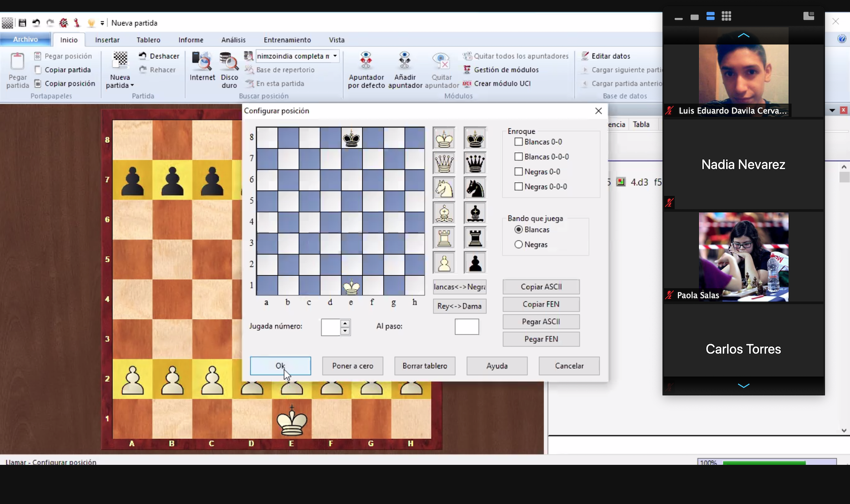Enable Negras 0-0 castling checkbox
850x504 pixels.
pyautogui.click(x=519, y=172)
